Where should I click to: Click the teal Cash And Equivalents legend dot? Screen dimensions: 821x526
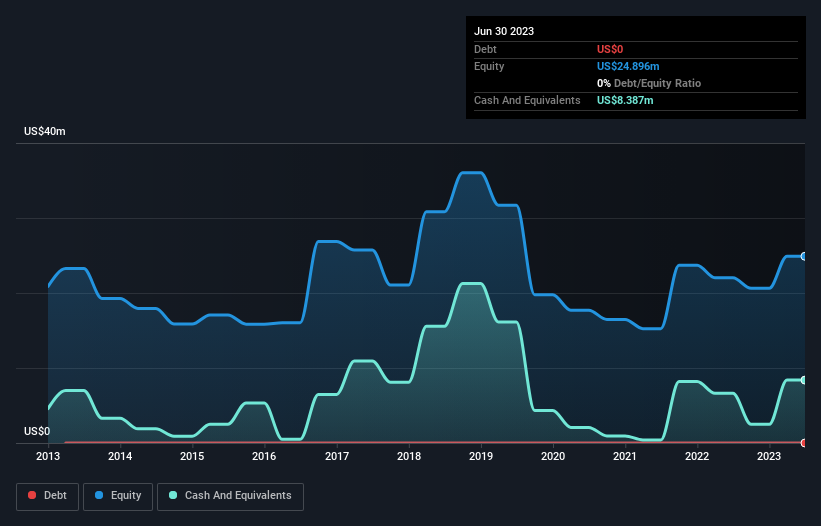pyautogui.click(x=173, y=495)
